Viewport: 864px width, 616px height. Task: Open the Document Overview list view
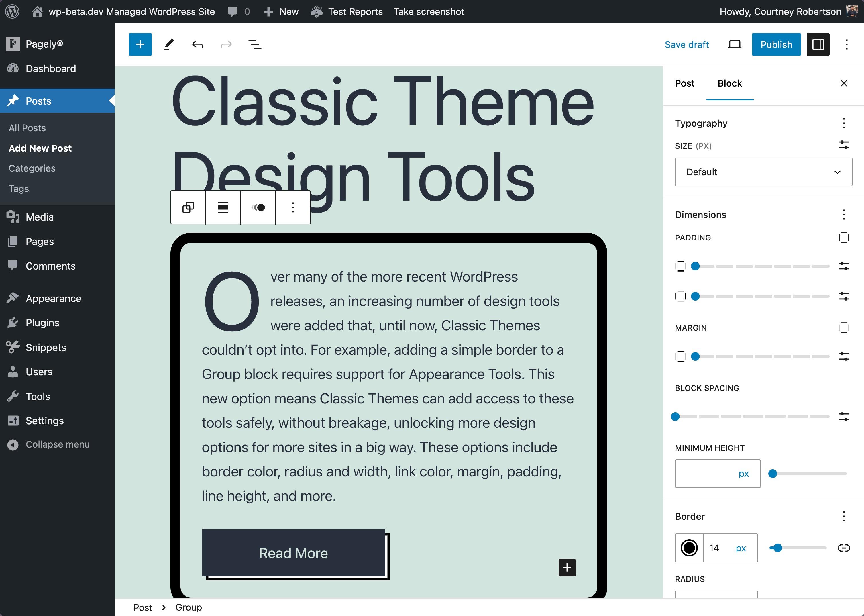pos(254,44)
